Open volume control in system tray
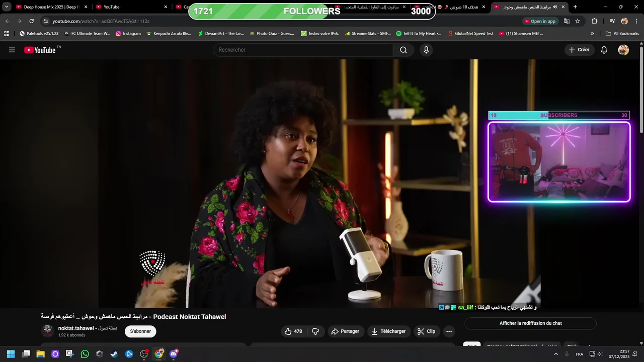The image size is (644, 362). [600, 354]
